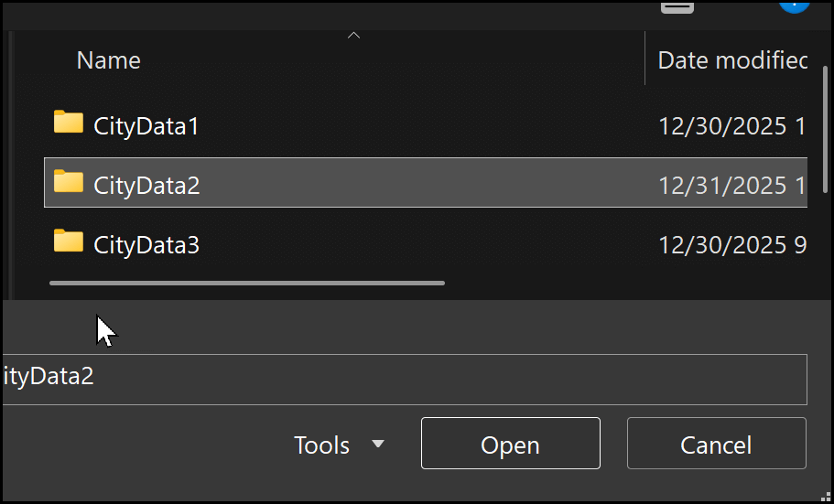Click the CityData3 folder icon

tap(69, 241)
